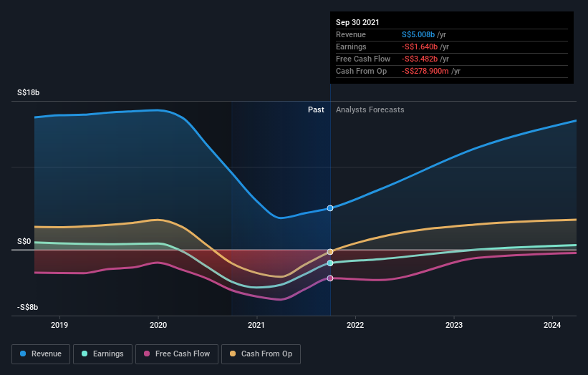Click the blue Revenue legend dot
The height and width of the screenshot is (375, 588).
click(23, 354)
